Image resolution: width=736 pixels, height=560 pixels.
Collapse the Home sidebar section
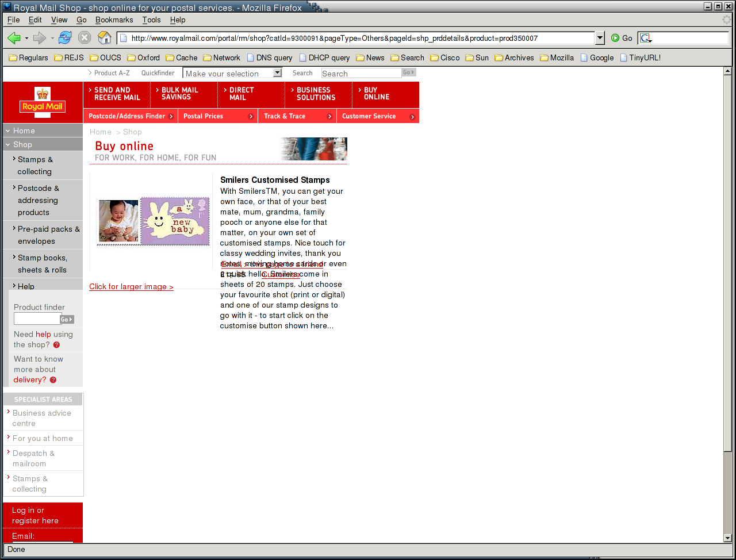click(8, 131)
